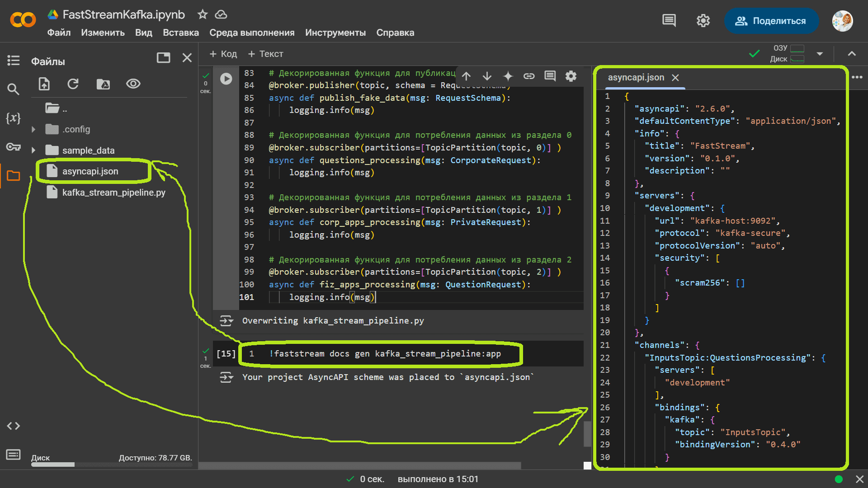Image resolution: width=868 pixels, height=488 pixels.
Task: Open the Справка menu
Action: point(395,33)
